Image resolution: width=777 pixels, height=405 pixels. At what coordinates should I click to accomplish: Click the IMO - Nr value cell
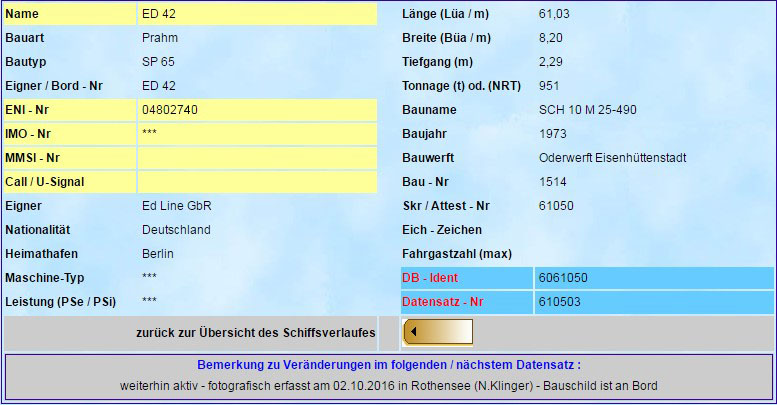(x=257, y=134)
